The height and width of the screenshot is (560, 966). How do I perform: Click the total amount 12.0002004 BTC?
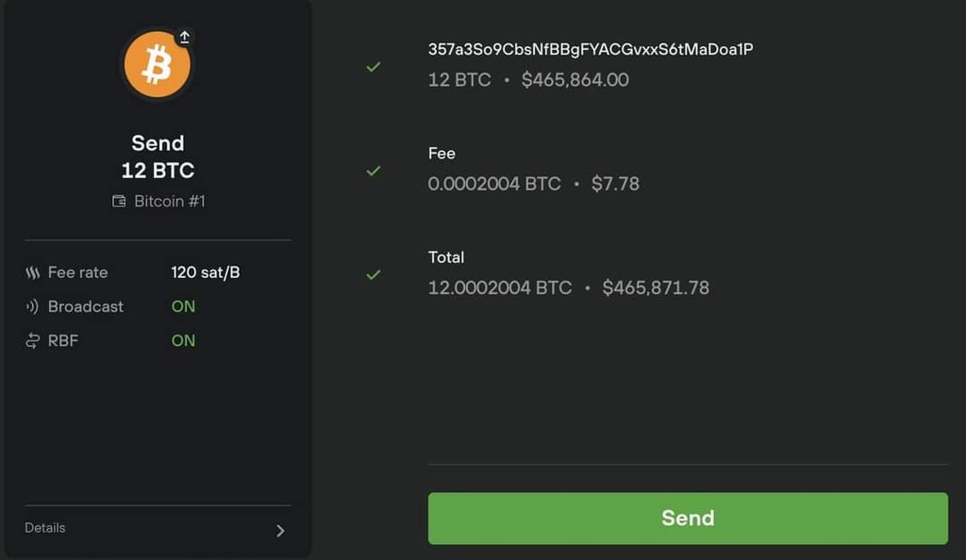click(500, 288)
